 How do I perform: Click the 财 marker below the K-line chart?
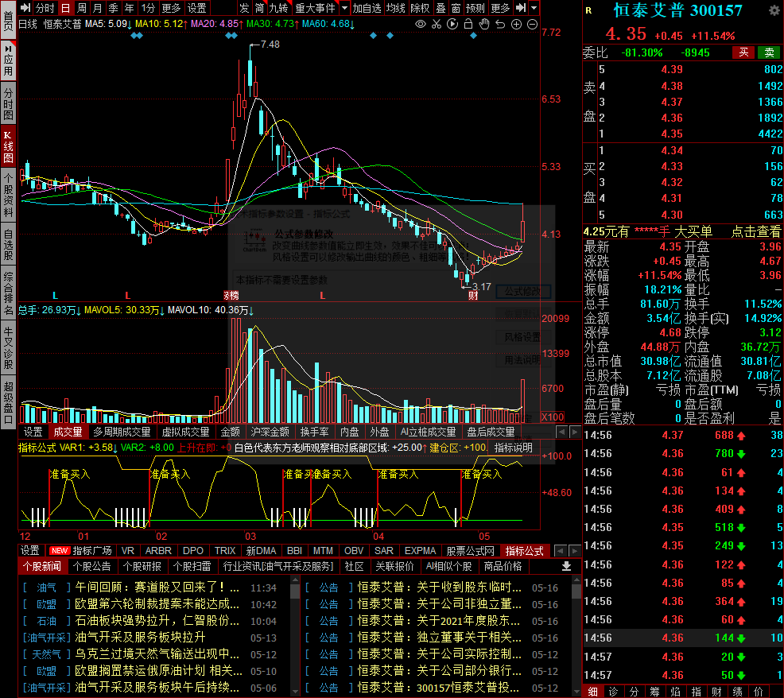[473, 296]
